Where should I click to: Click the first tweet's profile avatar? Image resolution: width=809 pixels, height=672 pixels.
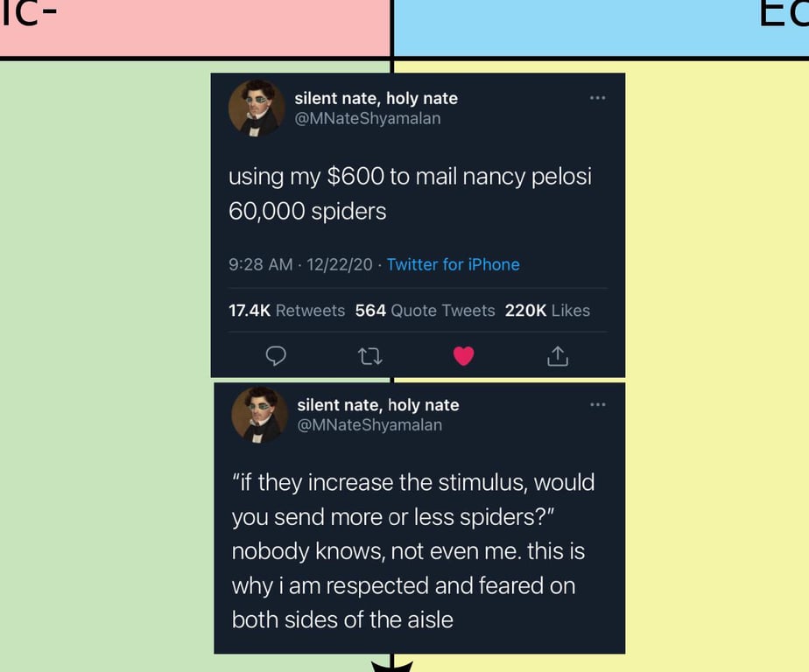257,108
